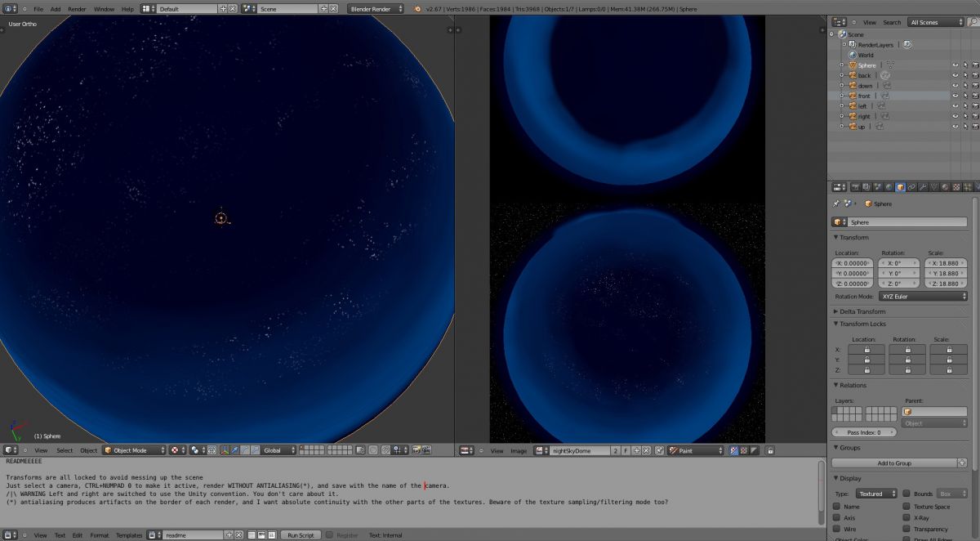Open the All Scenes outliner filter dropdown

click(936, 22)
